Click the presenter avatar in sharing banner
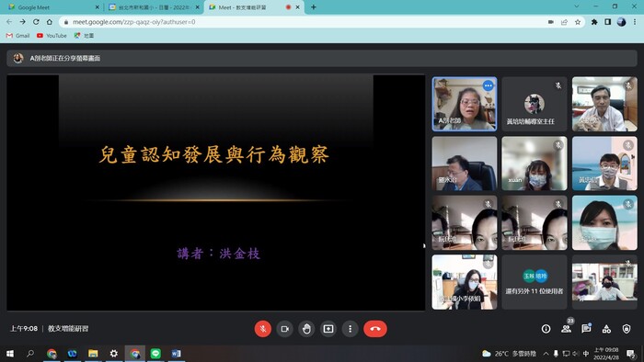 pyautogui.click(x=18, y=58)
